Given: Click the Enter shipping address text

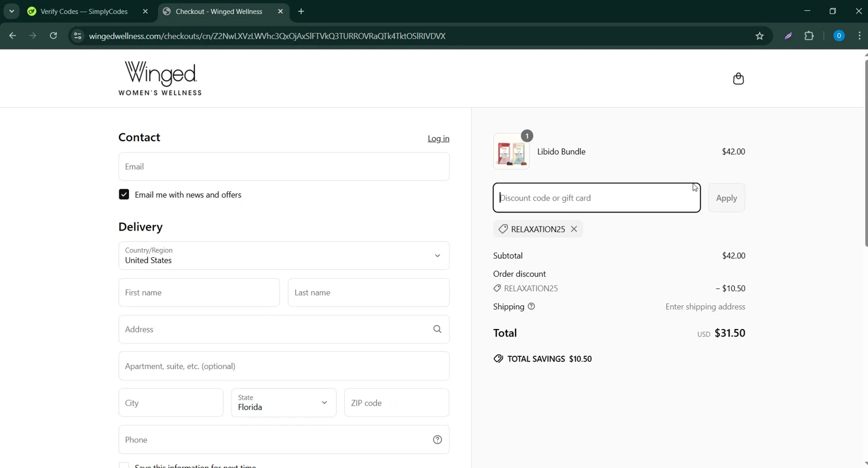Looking at the screenshot, I should click(705, 306).
